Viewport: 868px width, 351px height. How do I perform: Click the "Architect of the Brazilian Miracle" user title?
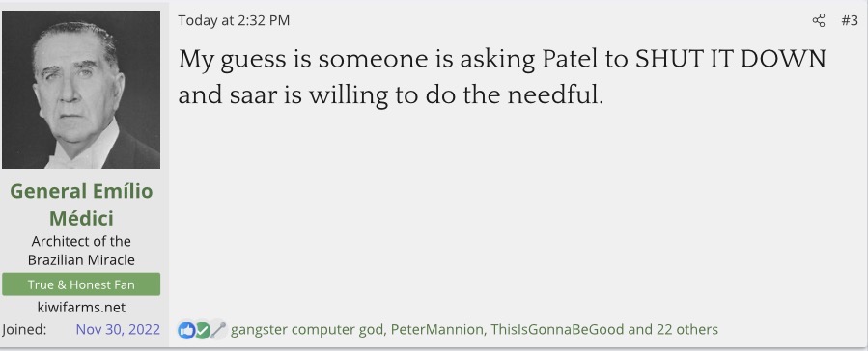click(81, 251)
